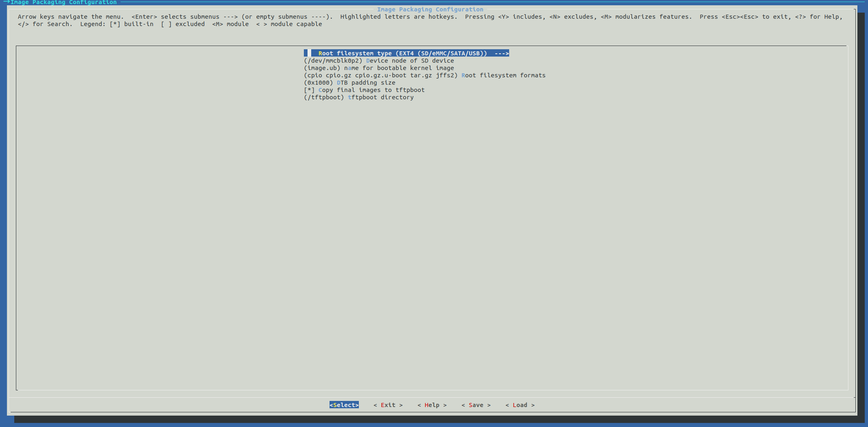
Task: Click the Image Packaging Configuration title
Action: point(431,9)
